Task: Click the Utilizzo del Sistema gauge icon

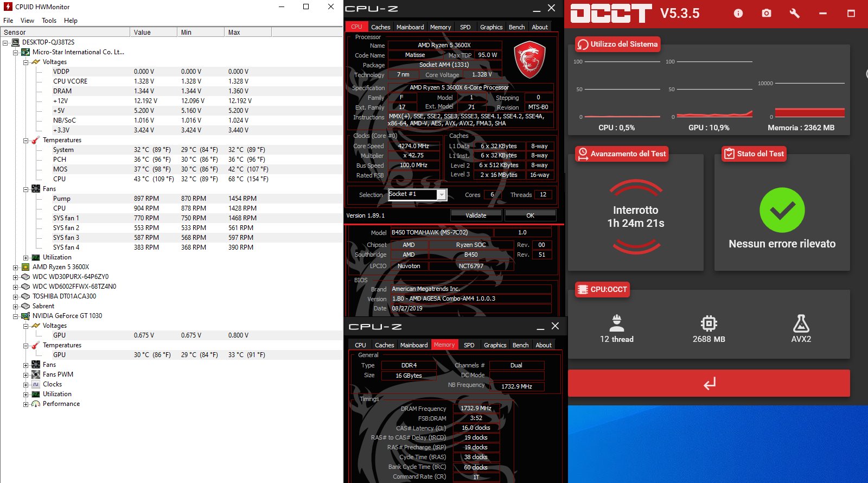Action: 583,44
